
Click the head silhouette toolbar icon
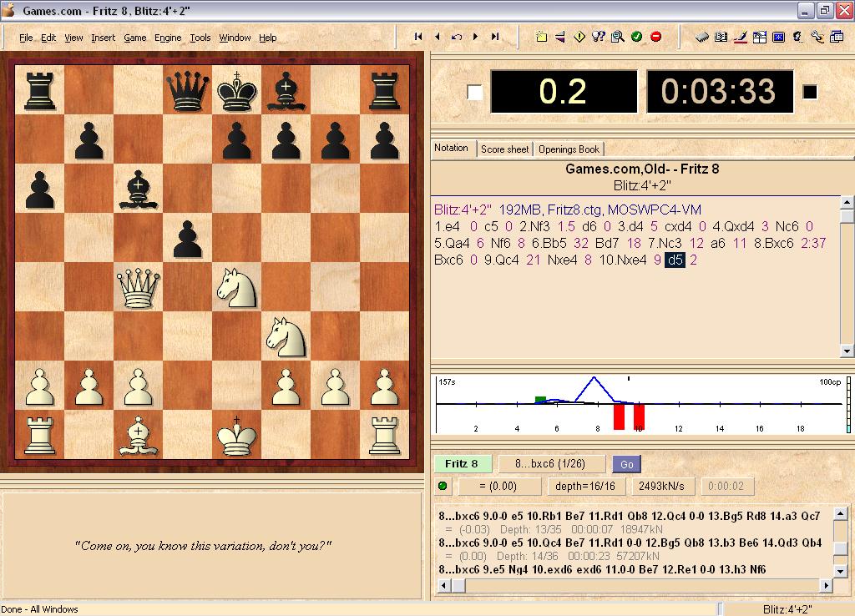pyautogui.click(x=797, y=37)
